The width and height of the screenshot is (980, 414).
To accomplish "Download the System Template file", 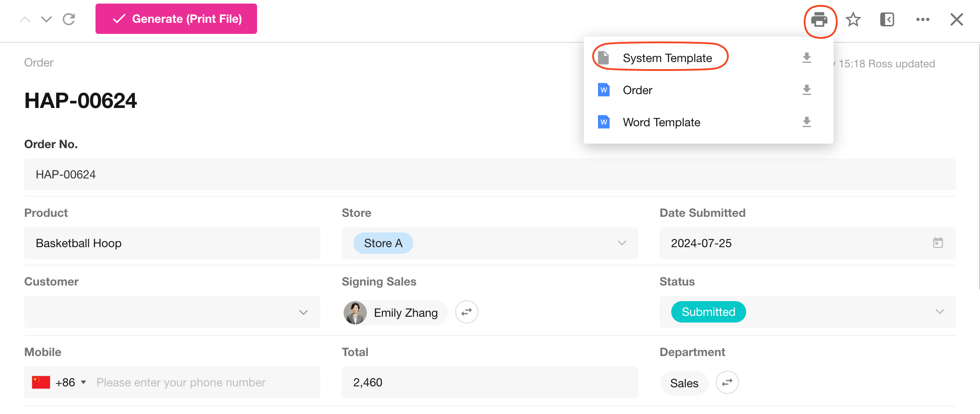I will click(806, 58).
